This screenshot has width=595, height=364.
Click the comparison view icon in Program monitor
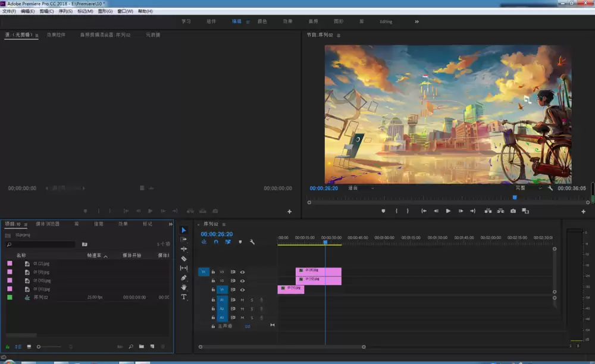coord(525,211)
